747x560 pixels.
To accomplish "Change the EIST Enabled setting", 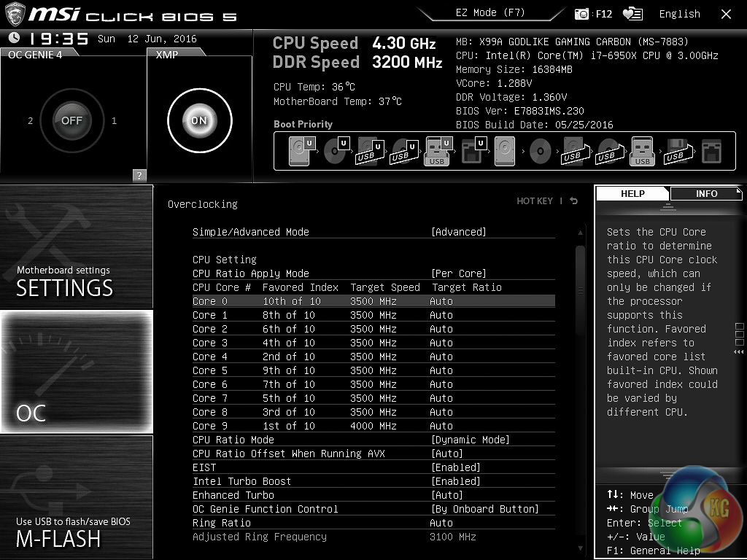I will 456,467.
